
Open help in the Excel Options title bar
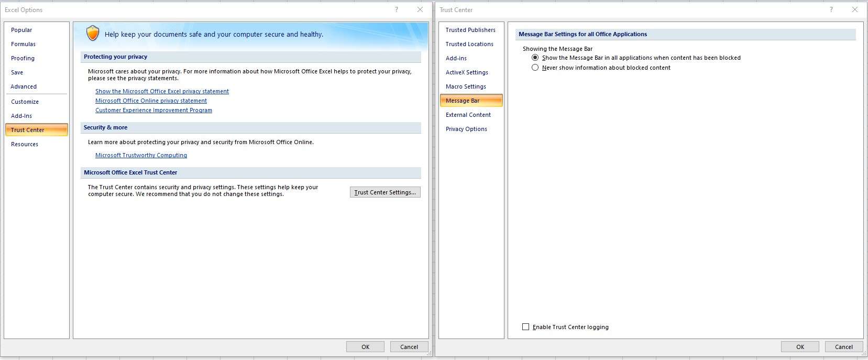[x=397, y=9]
